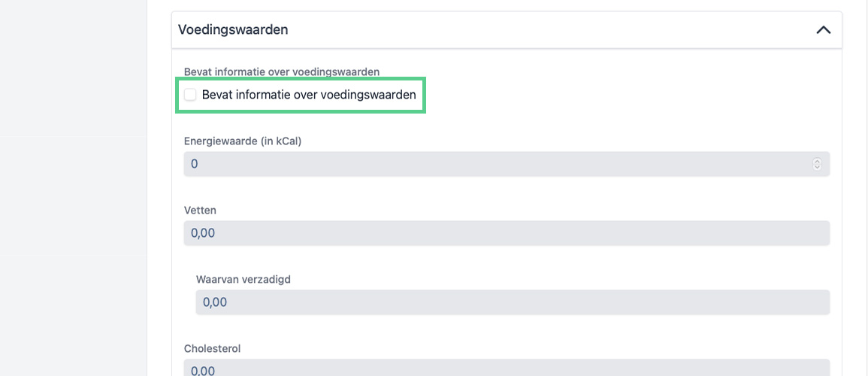Click the Voedingswaarden panel title
This screenshot has width=868, height=376.
233,30
